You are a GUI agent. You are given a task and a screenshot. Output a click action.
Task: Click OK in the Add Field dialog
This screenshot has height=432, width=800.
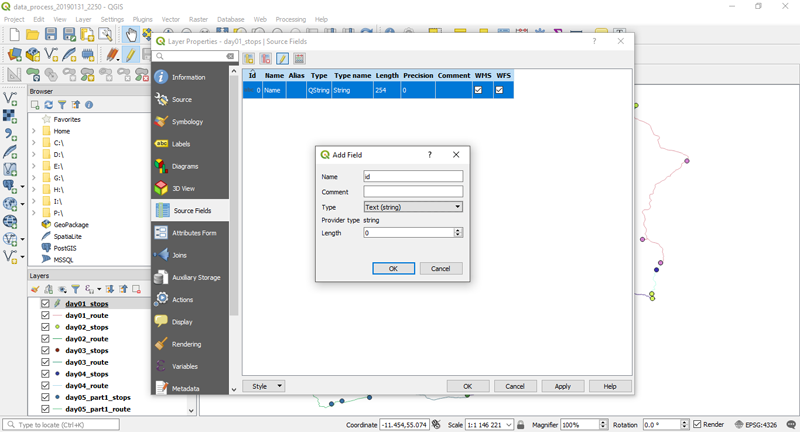point(393,268)
